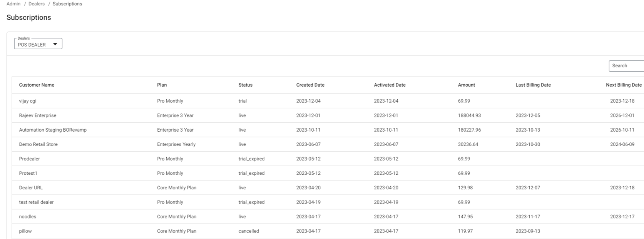This screenshot has width=644, height=239.
Task: Click the Search input field
Action: coord(627,66)
